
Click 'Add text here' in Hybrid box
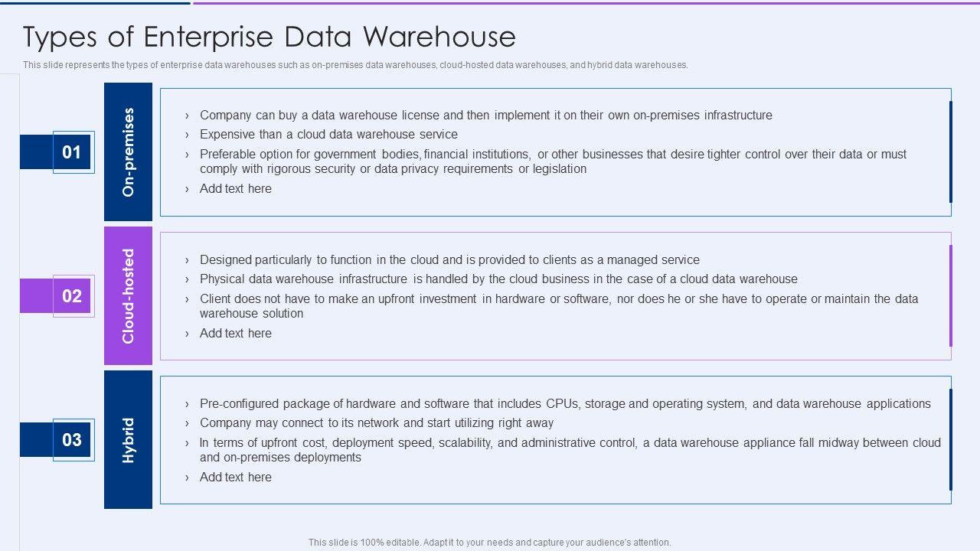coord(235,478)
